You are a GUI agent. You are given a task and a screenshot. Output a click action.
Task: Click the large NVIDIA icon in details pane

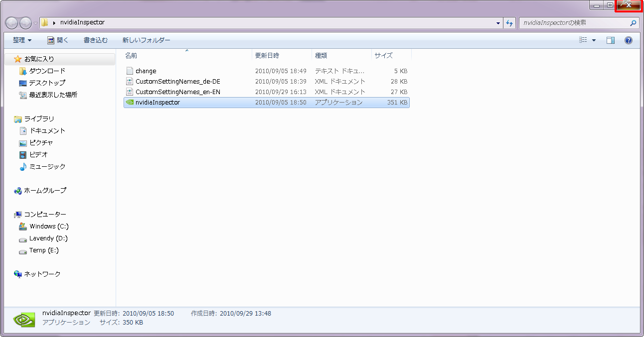pos(24,319)
